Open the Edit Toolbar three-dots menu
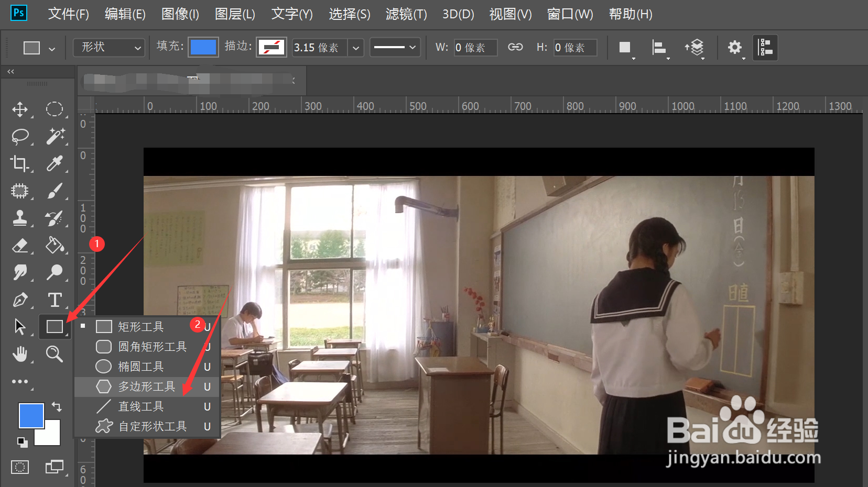868x487 pixels. [20, 382]
